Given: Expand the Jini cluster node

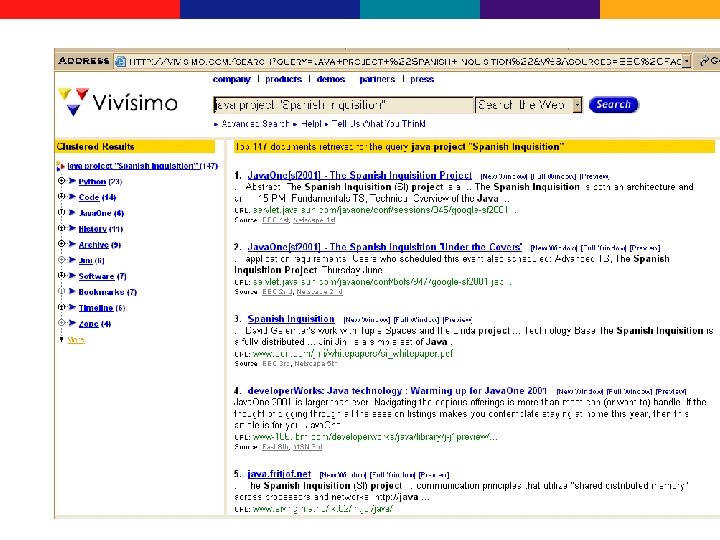Looking at the screenshot, I should point(62,259).
